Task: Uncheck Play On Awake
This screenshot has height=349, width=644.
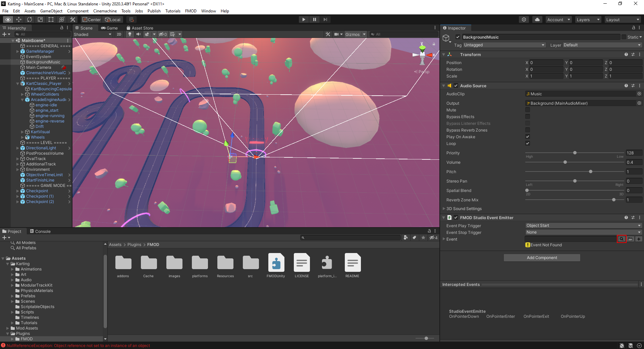Action: [x=528, y=137]
